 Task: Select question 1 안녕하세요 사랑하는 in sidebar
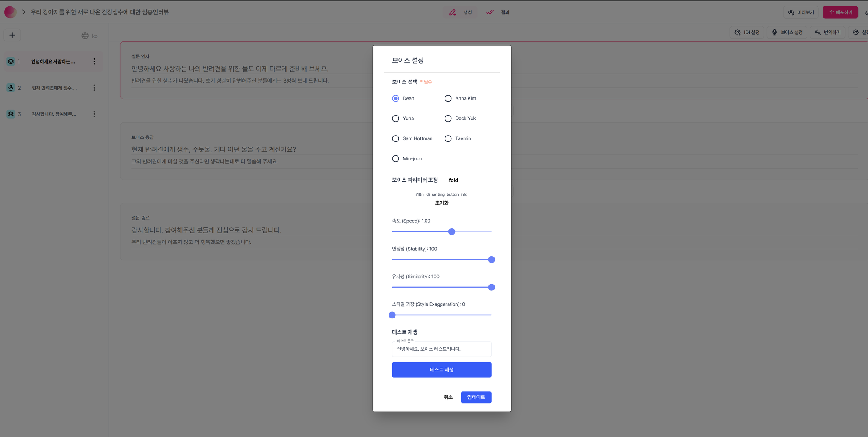(x=53, y=61)
